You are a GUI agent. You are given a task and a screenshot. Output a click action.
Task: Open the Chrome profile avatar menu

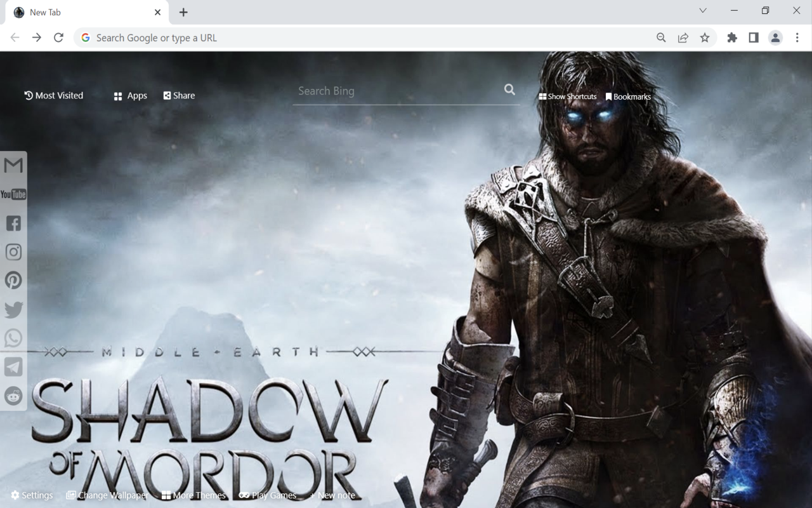pos(775,37)
